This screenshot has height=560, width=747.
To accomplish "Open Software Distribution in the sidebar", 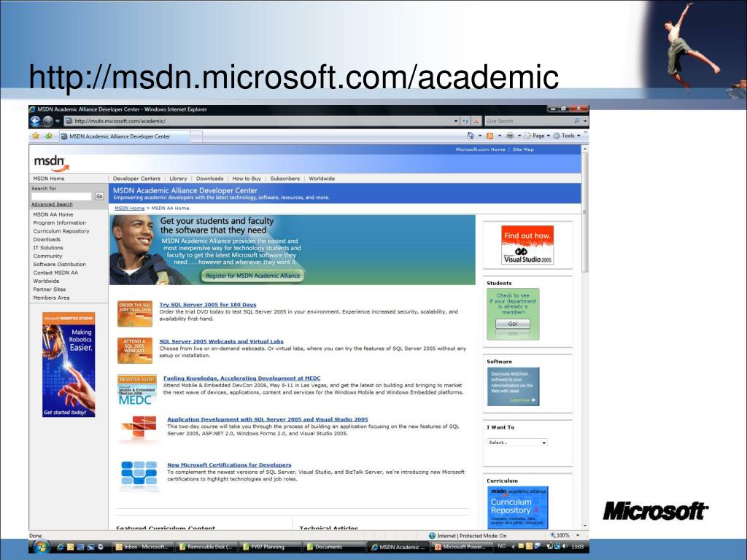I will point(60,264).
